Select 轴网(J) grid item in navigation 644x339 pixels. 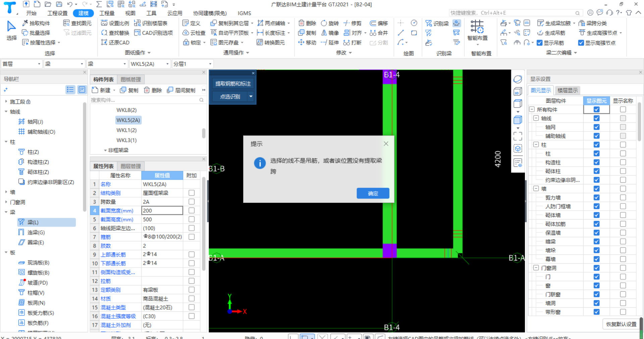pyautogui.click(x=31, y=122)
